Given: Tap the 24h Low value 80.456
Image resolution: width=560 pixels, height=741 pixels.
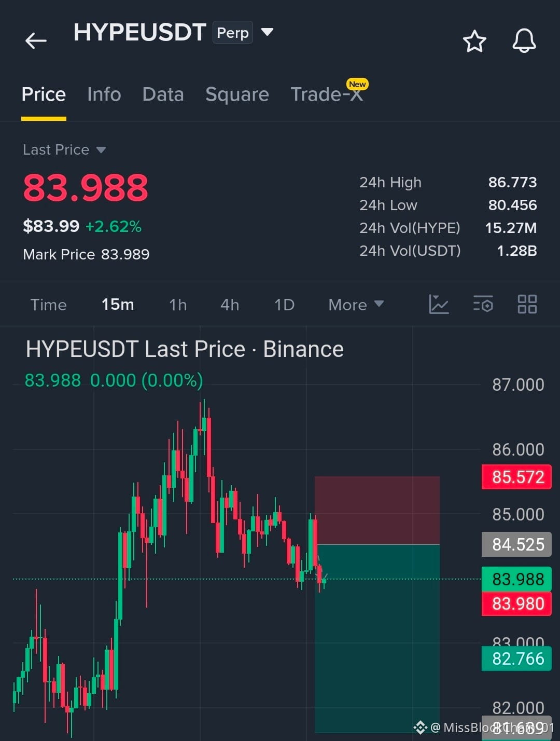Looking at the screenshot, I should pyautogui.click(x=512, y=205).
